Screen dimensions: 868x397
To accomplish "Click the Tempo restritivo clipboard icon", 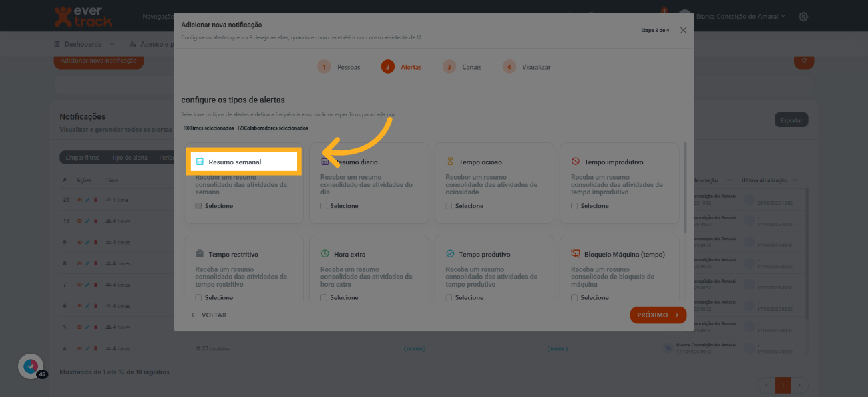I will click(x=200, y=254).
